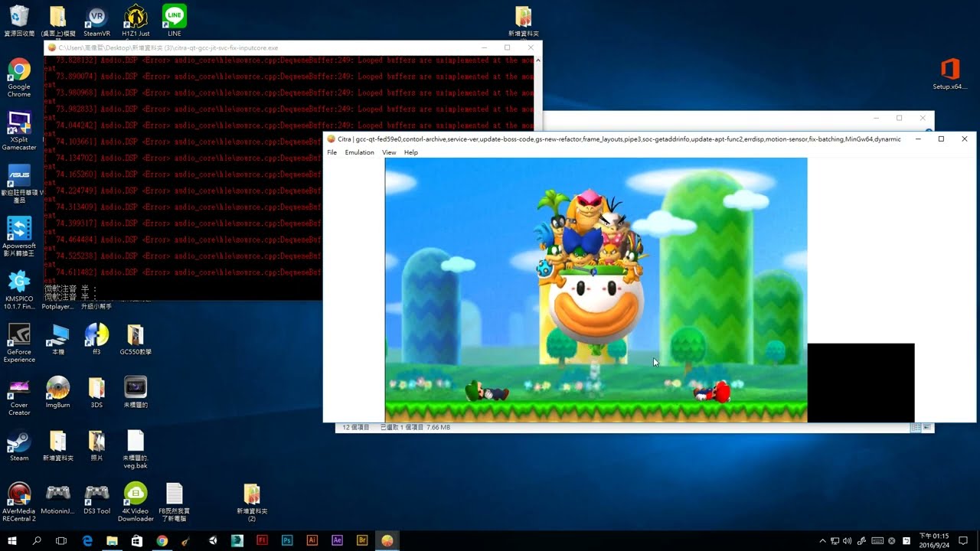This screenshot has width=980, height=551.
Task: Open Adobe Illustrator from taskbar
Action: 312,540
